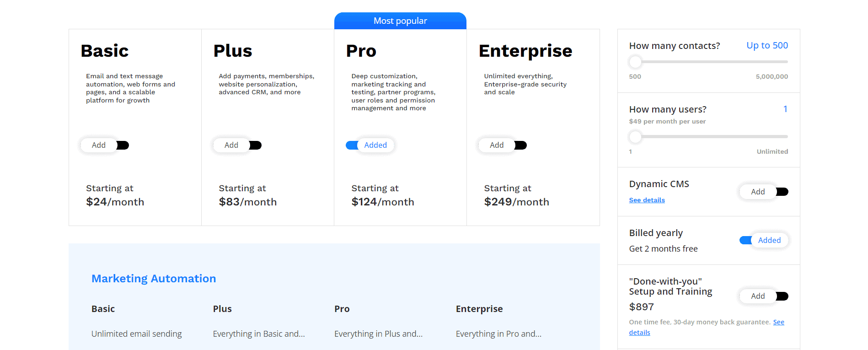Viewport: 868px width, 350px height.
Task: Click the contacts slider handle
Action: [x=635, y=61]
